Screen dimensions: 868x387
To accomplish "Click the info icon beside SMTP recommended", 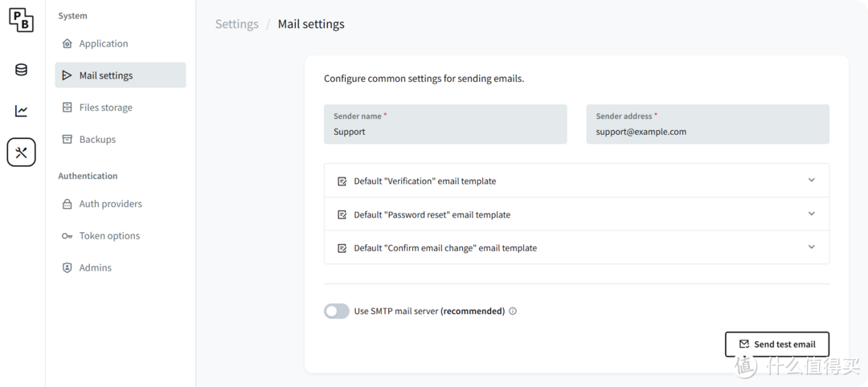I will click(x=513, y=312).
